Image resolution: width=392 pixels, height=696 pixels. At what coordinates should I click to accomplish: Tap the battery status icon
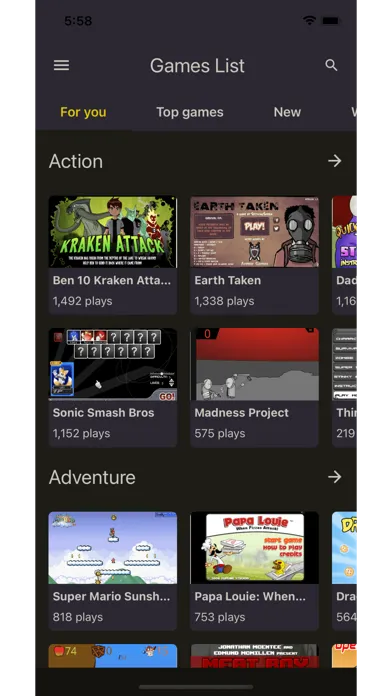(331, 20)
